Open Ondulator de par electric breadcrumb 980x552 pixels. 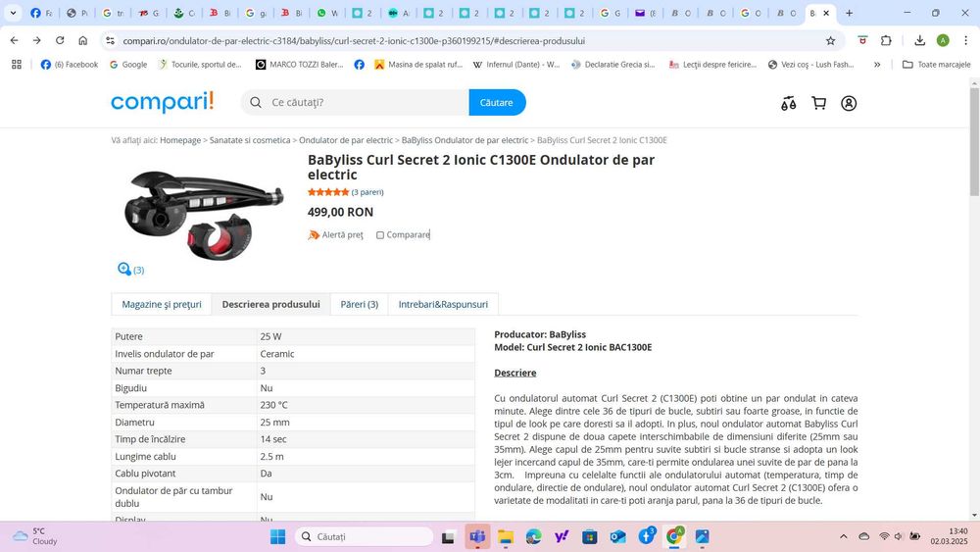point(346,140)
